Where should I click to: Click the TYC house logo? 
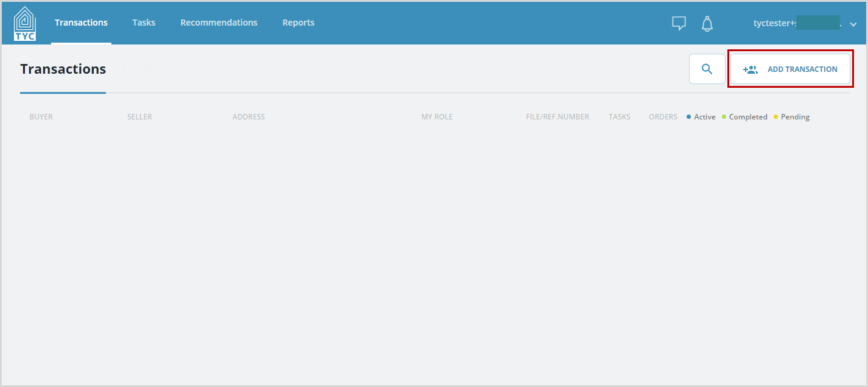[x=25, y=24]
